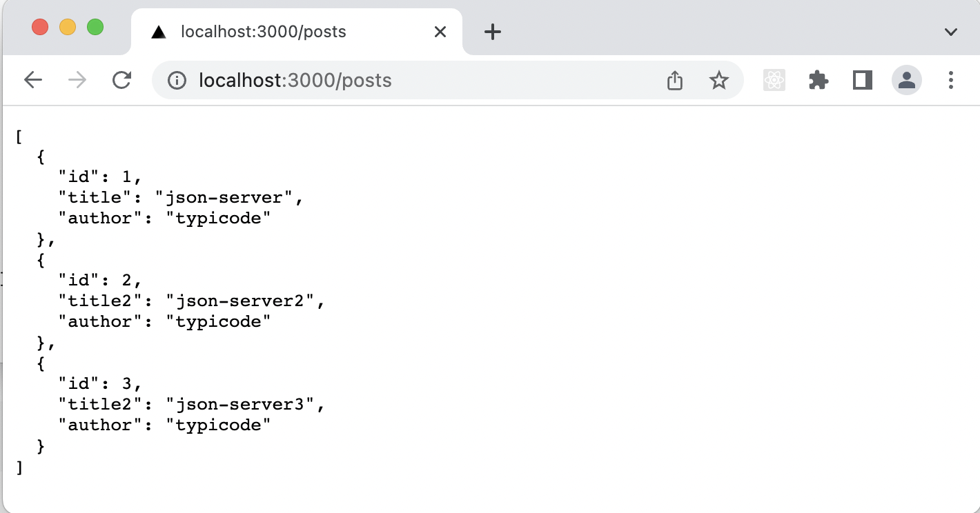Viewport: 980px width, 513px height.
Task: Open a new tab
Action: tap(492, 32)
